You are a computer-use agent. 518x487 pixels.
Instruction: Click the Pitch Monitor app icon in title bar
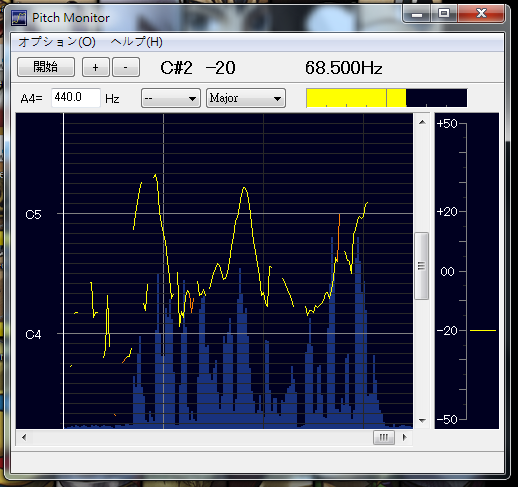19,18
